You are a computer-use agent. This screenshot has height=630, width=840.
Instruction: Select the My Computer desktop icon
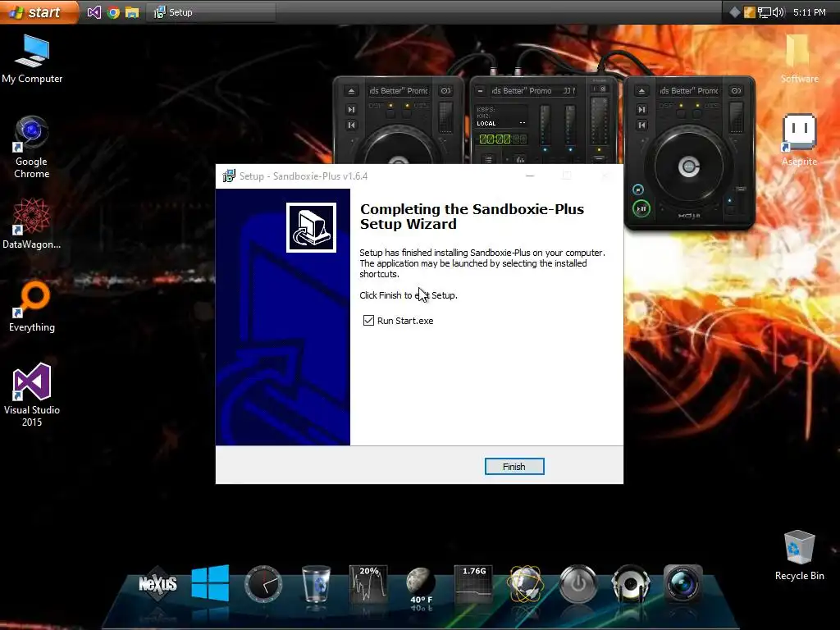[x=32, y=59]
